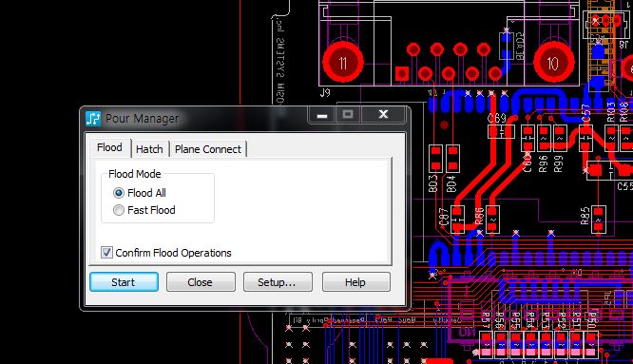Open the Plane Connect tab

[x=208, y=149]
